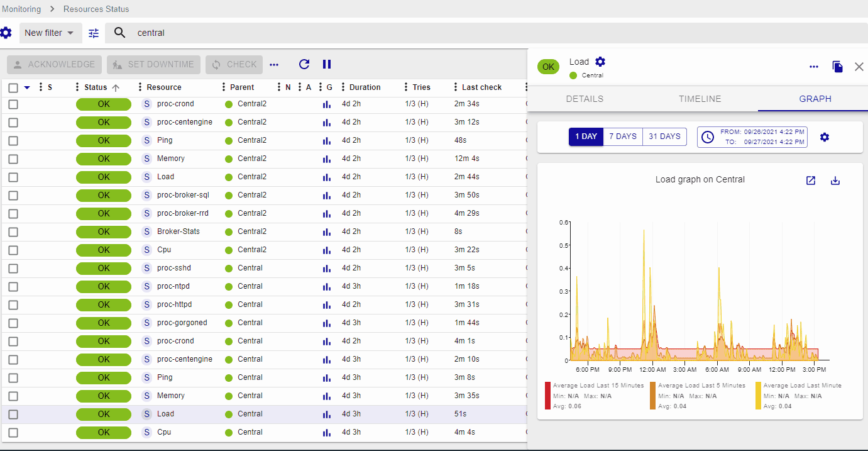Open the Load graph in new page
Viewport: 868px width, 451px height.
pyautogui.click(x=811, y=181)
